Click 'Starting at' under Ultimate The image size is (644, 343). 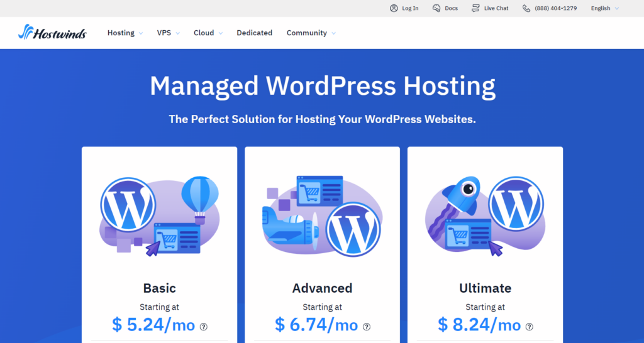pos(485,307)
